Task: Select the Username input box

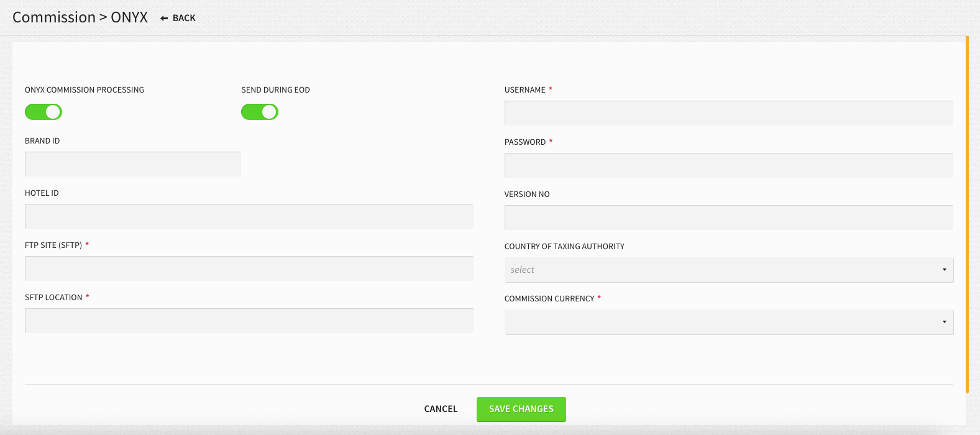Action: coord(729,113)
